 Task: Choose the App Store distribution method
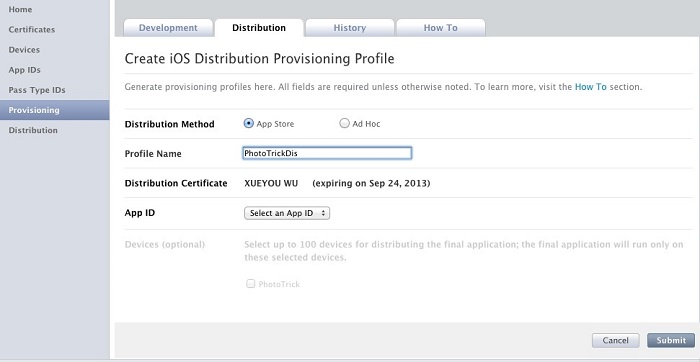249,124
